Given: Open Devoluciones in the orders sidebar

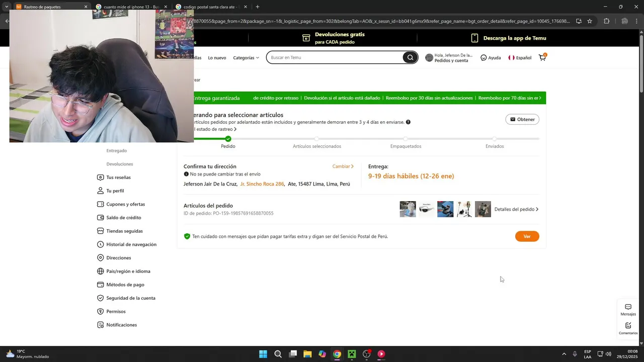Looking at the screenshot, I should coord(120,164).
